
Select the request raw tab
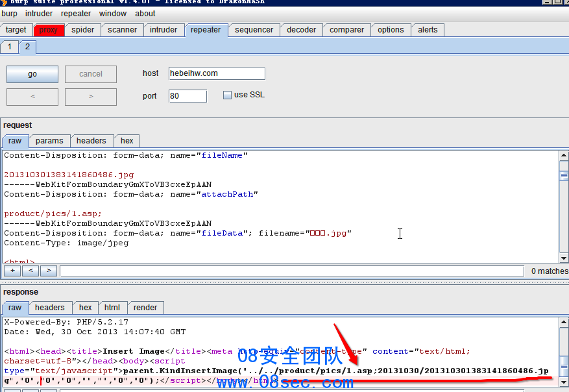(x=15, y=141)
